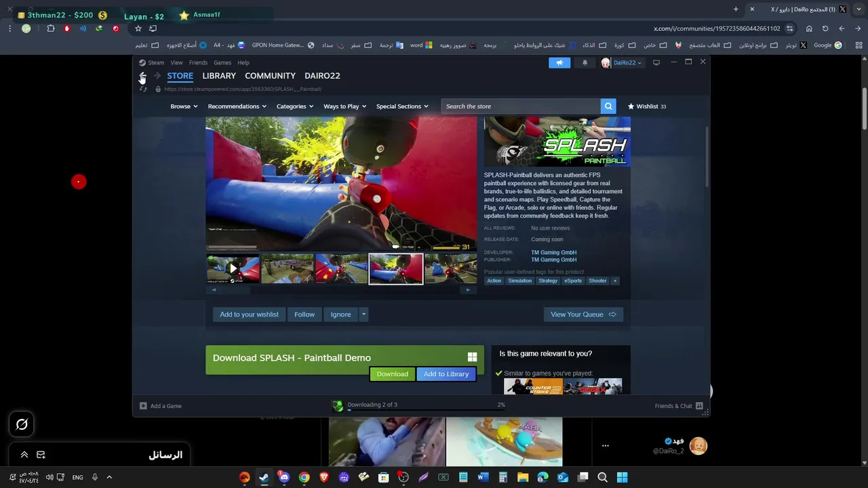Open the DAIRO22 profile tab
The image size is (868, 488).
[322, 76]
